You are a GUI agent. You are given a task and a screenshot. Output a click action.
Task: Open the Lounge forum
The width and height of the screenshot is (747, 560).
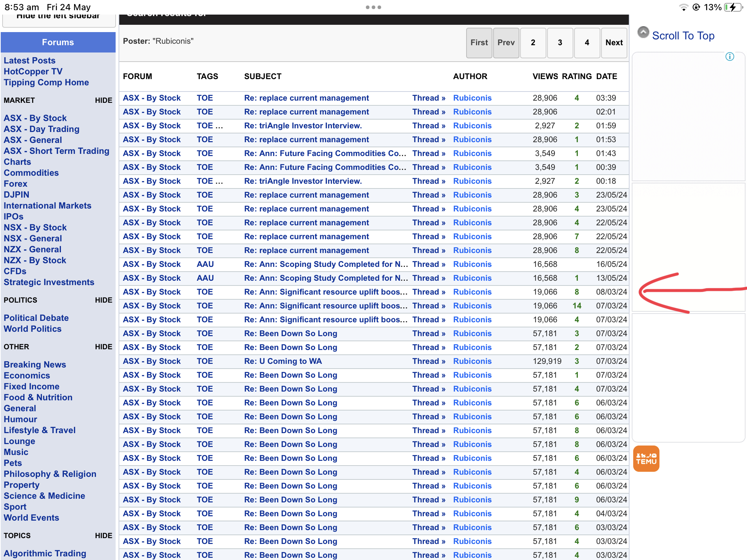coord(19,441)
